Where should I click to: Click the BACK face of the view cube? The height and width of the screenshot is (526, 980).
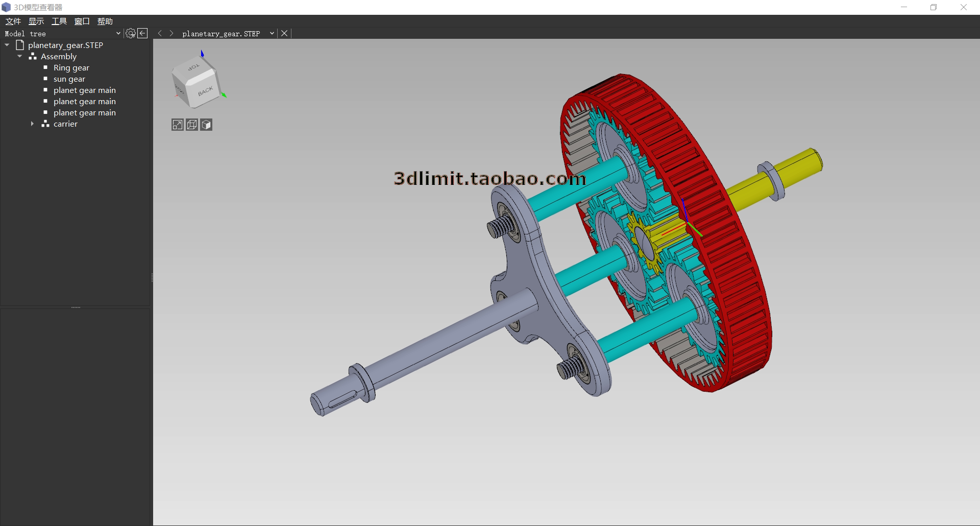[x=206, y=92]
